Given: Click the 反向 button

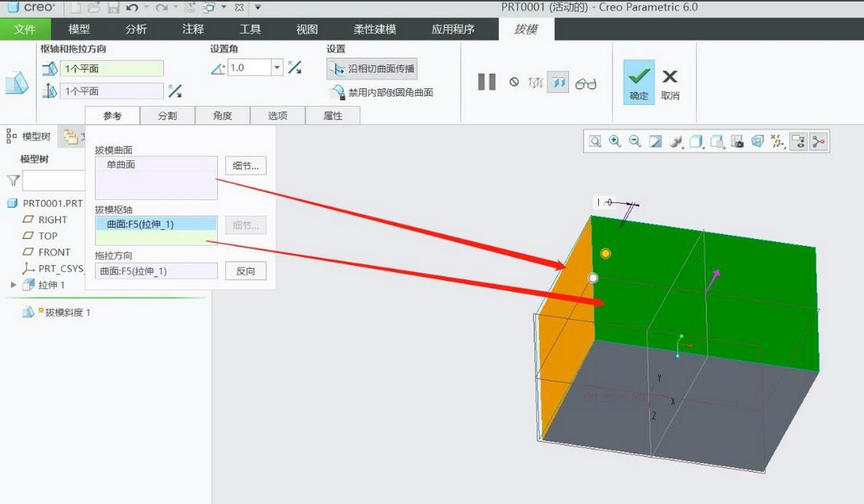Looking at the screenshot, I should point(246,270).
